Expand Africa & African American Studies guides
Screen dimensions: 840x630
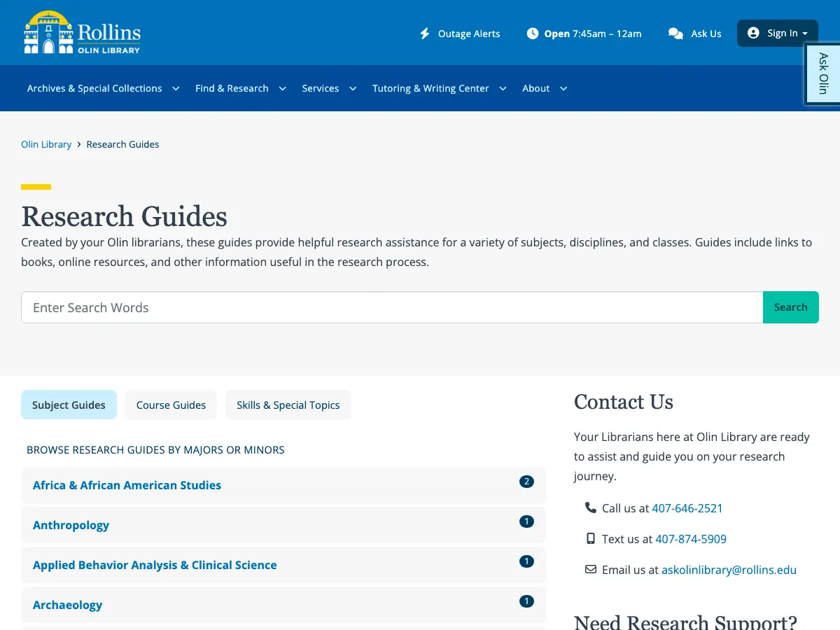click(x=283, y=485)
